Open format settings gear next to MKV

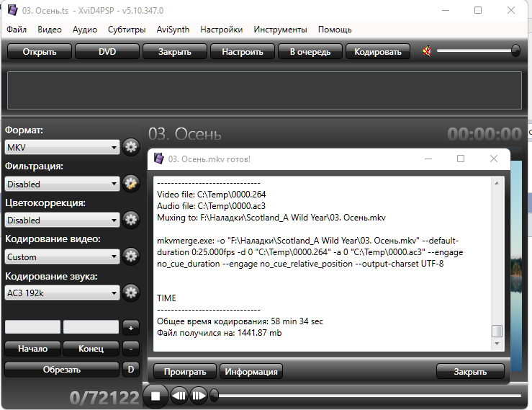pyautogui.click(x=131, y=147)
